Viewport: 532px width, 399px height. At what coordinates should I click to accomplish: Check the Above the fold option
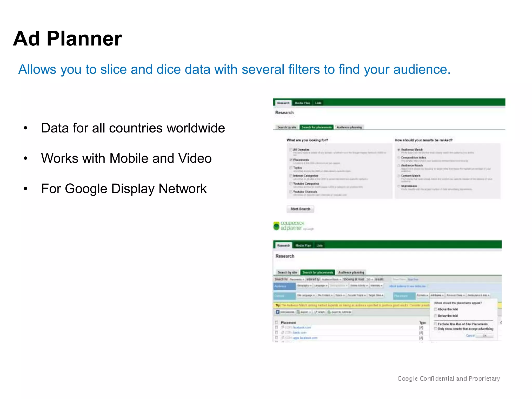pyautogui.click(x=436, y=309)
